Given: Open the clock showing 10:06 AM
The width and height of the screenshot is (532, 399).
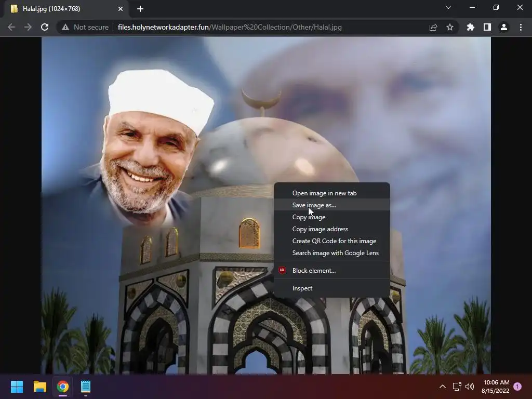Looking at the screenshot, I should click(x=495, y=387).
